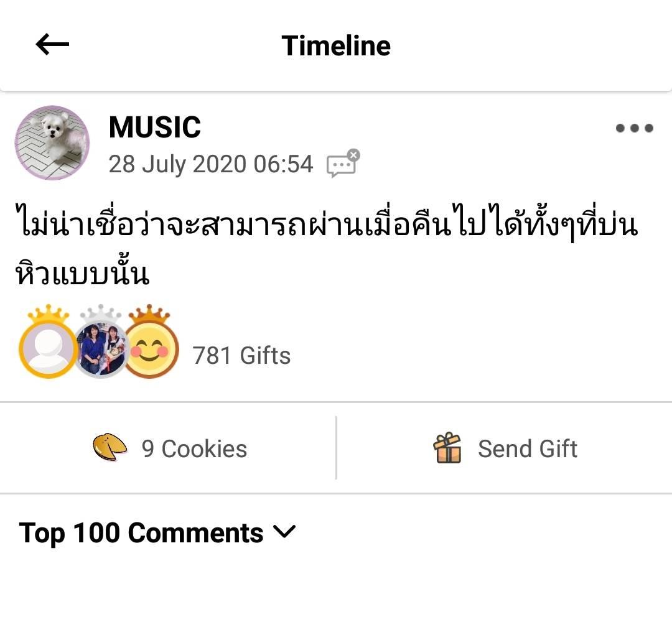The width and height of the screenshot is (672, 640).
Task: Open the Top 100 Comments sort selector
Action: [157, 533]
